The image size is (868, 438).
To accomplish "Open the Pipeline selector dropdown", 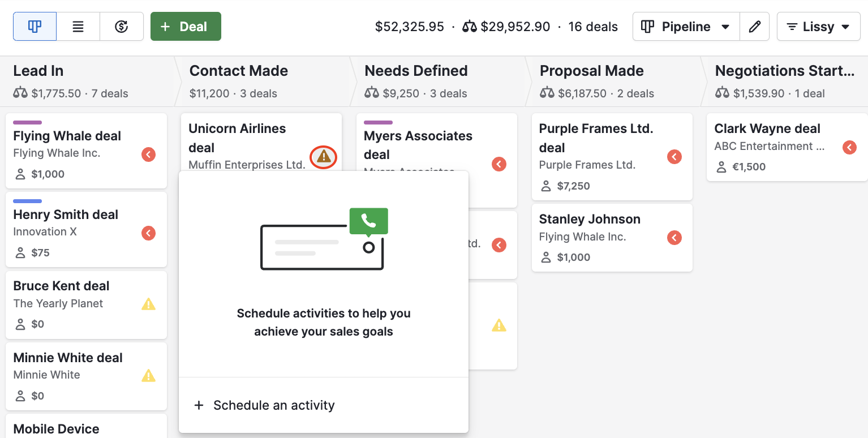I will tap(685, 26).
